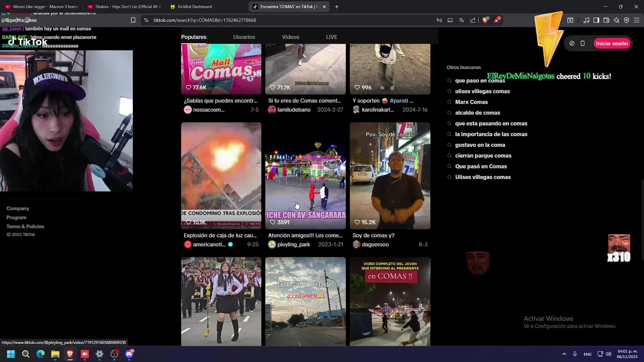
Task: Open the Moves Like Jagger browser tab
Action: (x=41, y=7)
